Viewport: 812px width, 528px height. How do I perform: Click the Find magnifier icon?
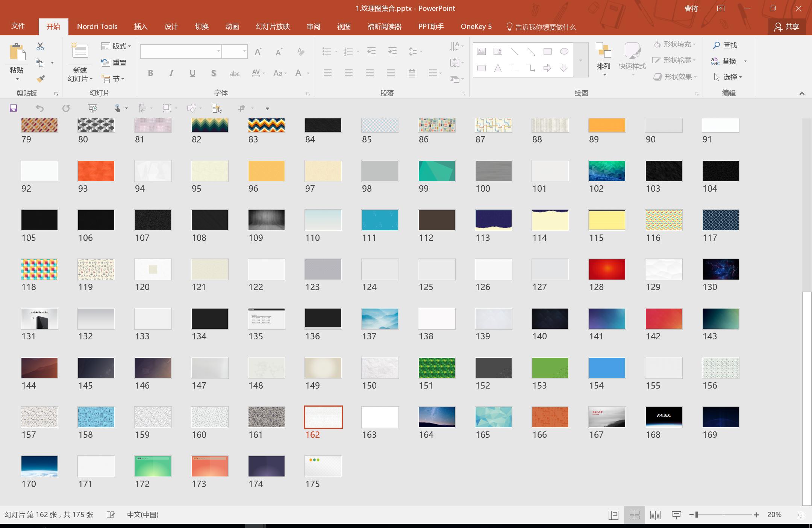[x=717, y=45]
